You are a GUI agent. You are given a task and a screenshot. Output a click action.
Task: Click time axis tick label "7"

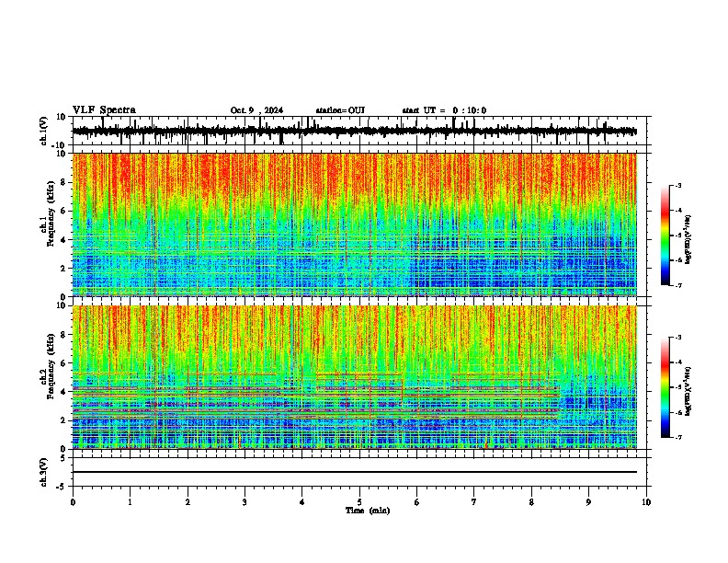click(x=474, y=502)
